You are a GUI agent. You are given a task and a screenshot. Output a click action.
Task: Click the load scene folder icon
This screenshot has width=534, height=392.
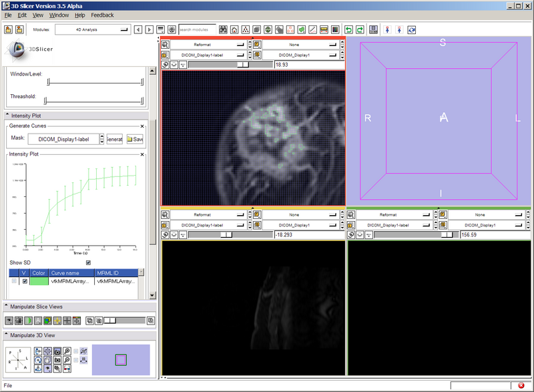(9, 29)
